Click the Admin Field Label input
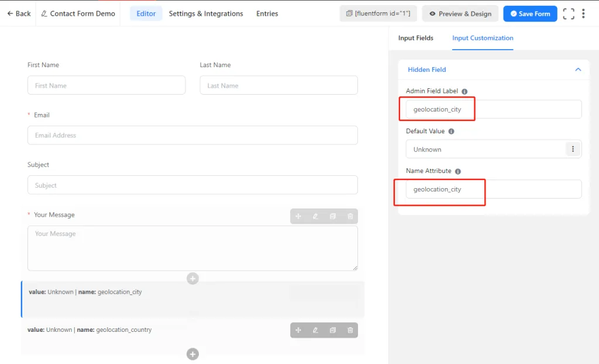Screen dimensions: 599x364 coord(493,109)
